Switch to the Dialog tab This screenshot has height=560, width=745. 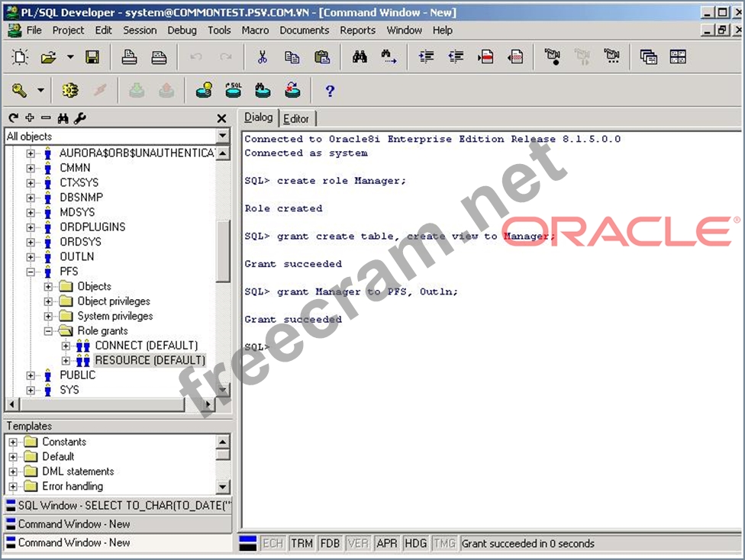(x=259, y=117)
